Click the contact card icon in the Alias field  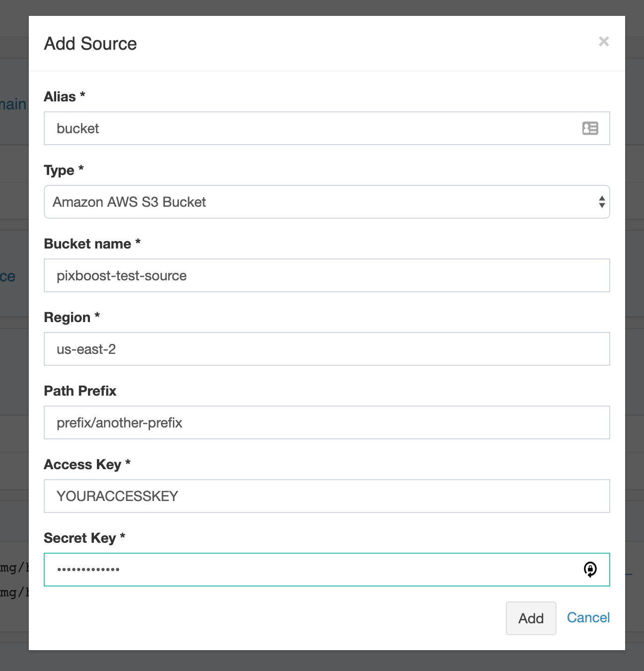589,129
